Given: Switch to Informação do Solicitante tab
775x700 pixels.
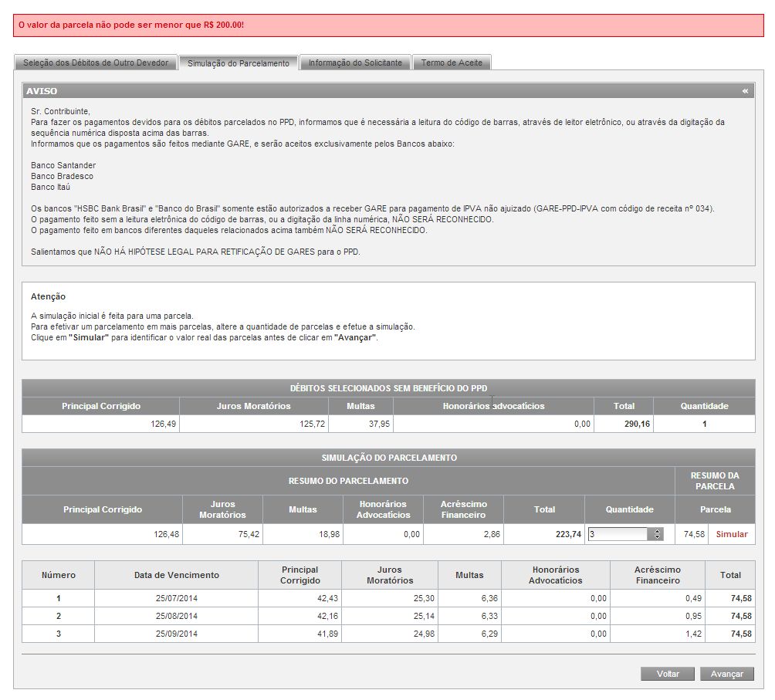Looking at the screenshot, I should [355, 63].
